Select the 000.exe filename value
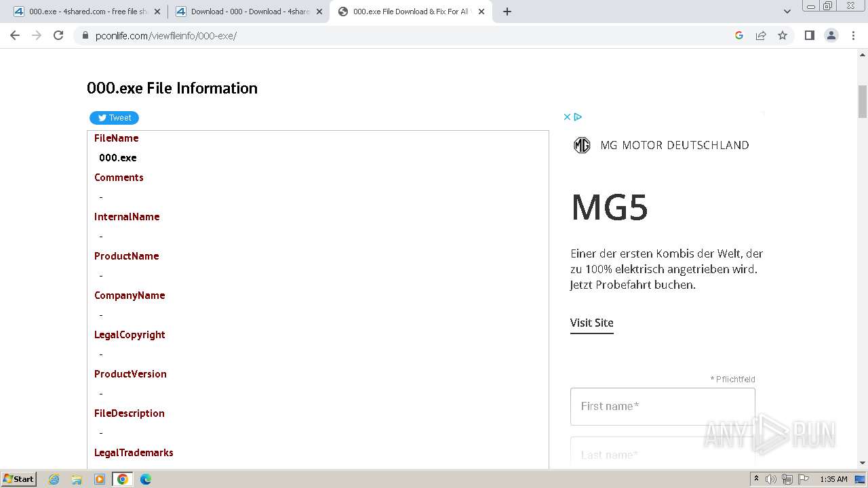868x488 pixels. pyautogui.click(x=118, y=157)
